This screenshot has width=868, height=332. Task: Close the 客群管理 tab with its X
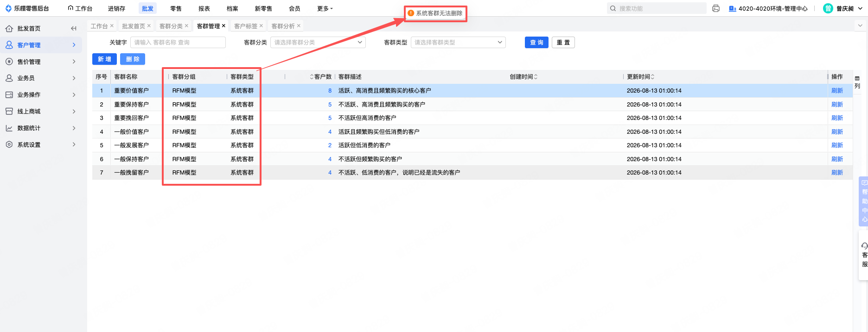pyautogui.click(x=223, y=26)
